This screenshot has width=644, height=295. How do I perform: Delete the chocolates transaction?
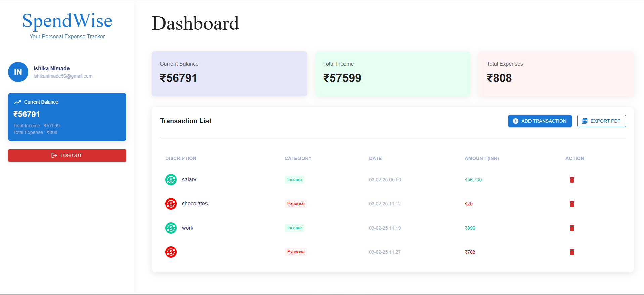pos(572,204)
